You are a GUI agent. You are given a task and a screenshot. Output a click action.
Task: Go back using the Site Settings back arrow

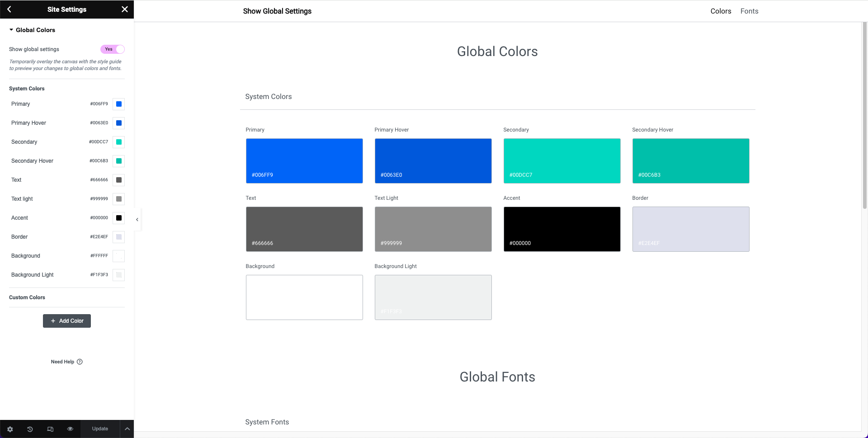[9, 9]
